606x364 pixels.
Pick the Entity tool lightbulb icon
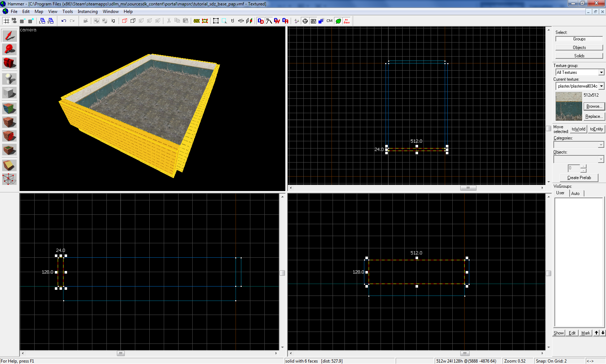point(9,79)
